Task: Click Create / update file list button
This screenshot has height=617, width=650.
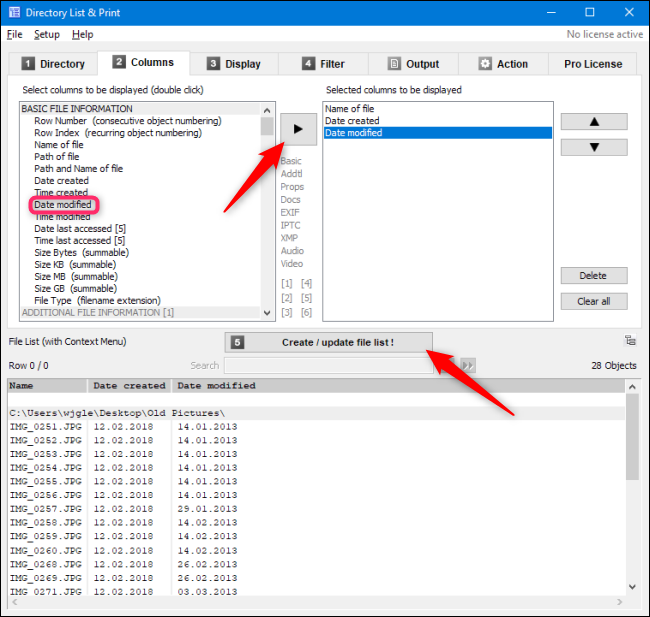Action: click(x=328, y=343)
